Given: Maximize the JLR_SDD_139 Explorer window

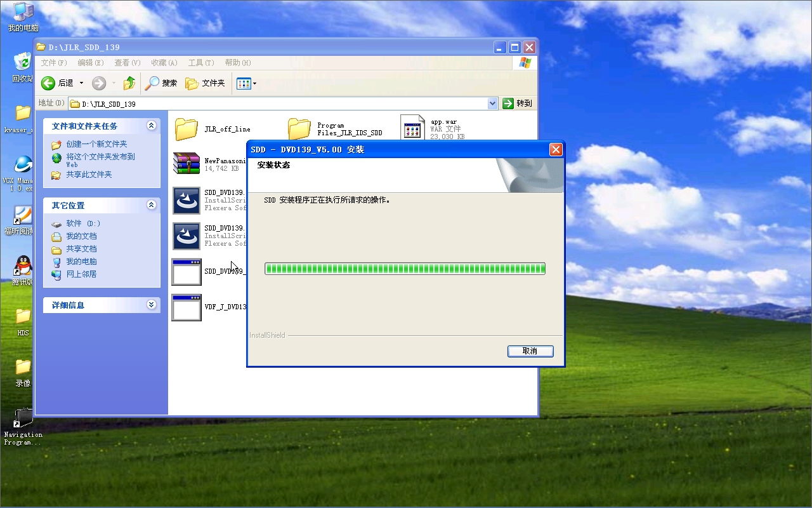Looking at the screenshot, I should click(515, 47).
